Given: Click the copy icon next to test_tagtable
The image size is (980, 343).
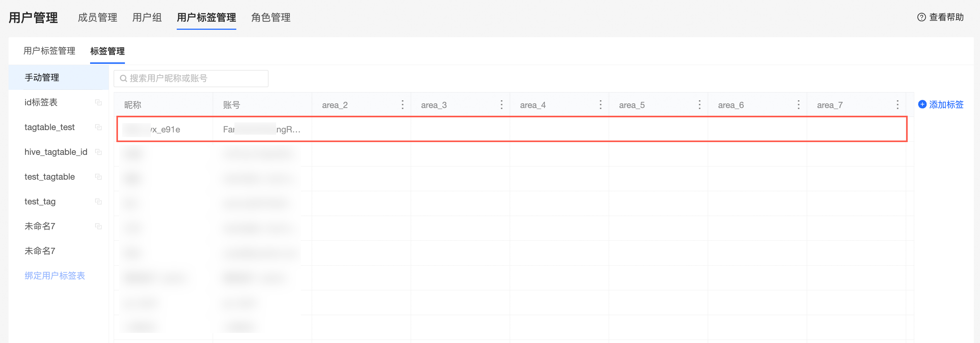Looking at the screenshot, I should pyautogui.click(x=99, y=177).
